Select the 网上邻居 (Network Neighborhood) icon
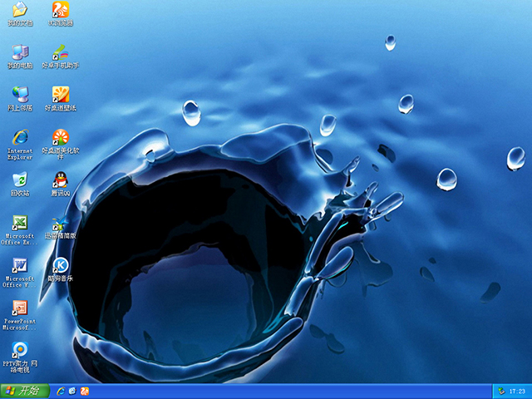Viewport: 532px width, 399px height. point(19,95)
